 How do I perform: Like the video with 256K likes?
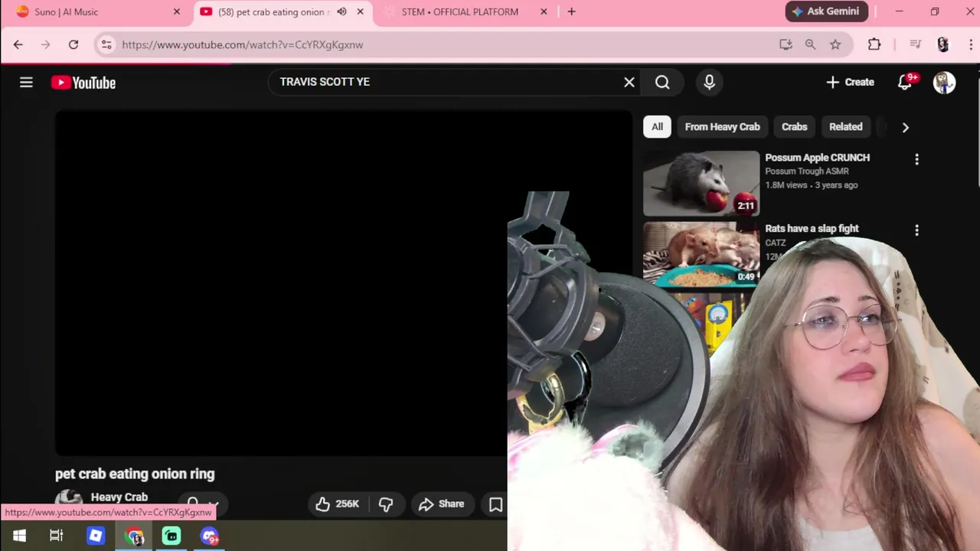pos(337,504)
